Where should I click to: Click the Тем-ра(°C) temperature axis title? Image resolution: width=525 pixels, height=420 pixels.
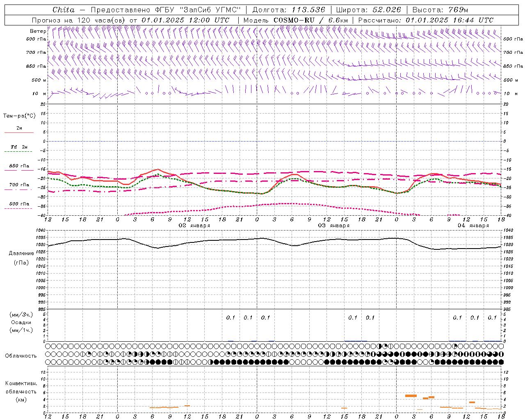tap(19, 116)
